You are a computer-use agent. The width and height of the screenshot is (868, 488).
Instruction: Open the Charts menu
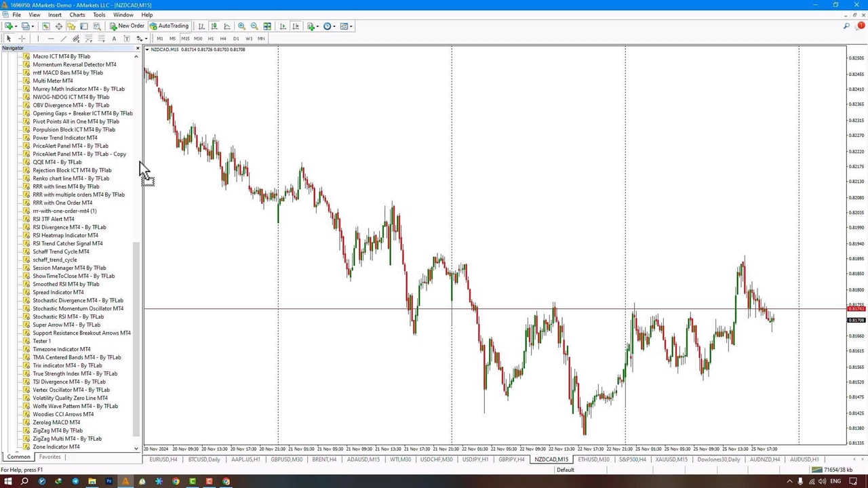(x=77, y=14)
